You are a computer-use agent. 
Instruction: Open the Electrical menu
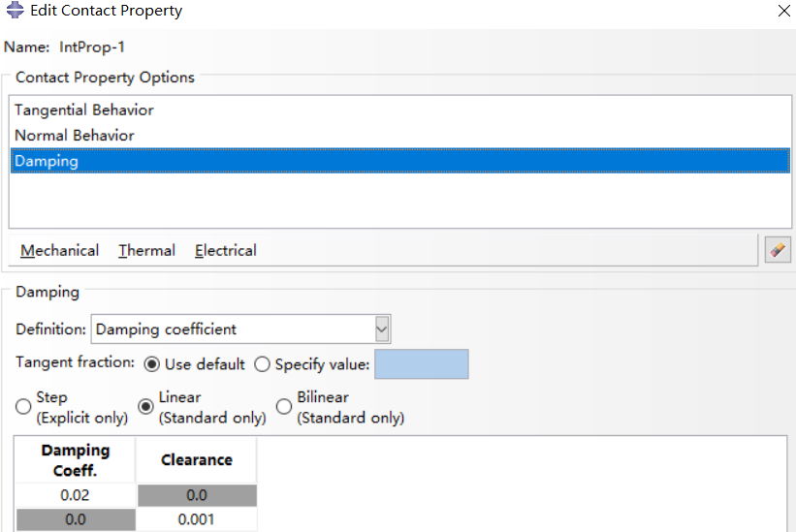point(225,251)
